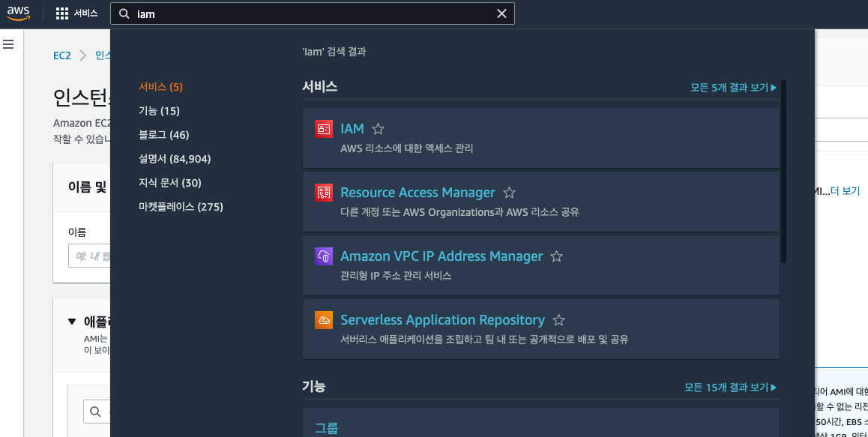
Task: Click the AMI search box magnifier icon
Action: (95, 412)
